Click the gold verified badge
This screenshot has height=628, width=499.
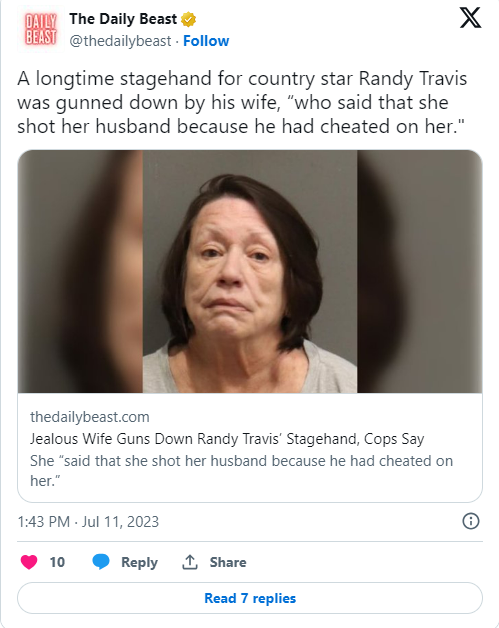coord(189,19)
